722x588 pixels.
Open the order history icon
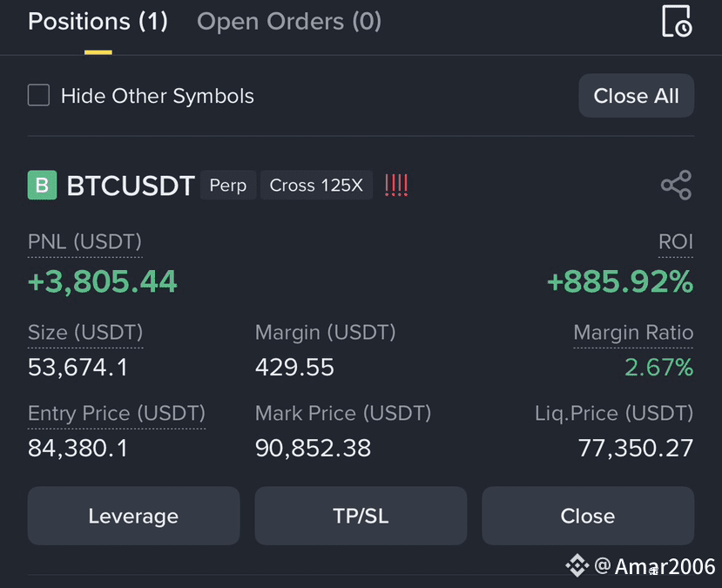(x=677, y=21)
